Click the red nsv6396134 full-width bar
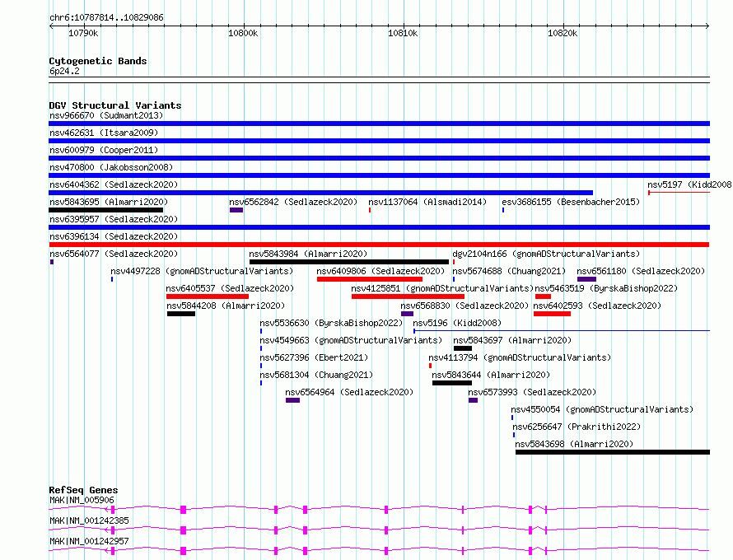Screen dimensions: 733x560 pyautogui.click(x=379, y=245)
